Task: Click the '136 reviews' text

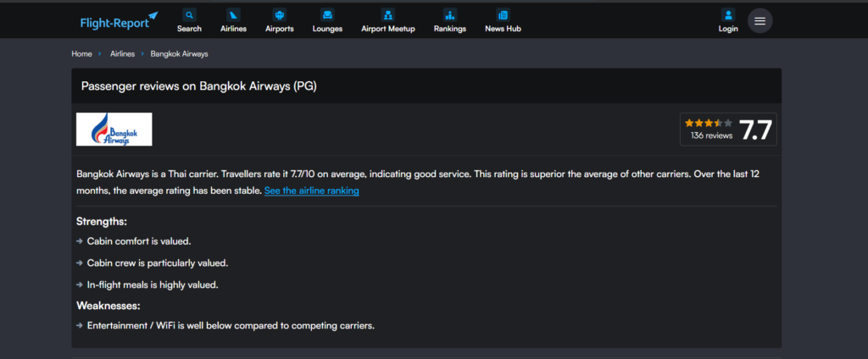Action: 711,135
